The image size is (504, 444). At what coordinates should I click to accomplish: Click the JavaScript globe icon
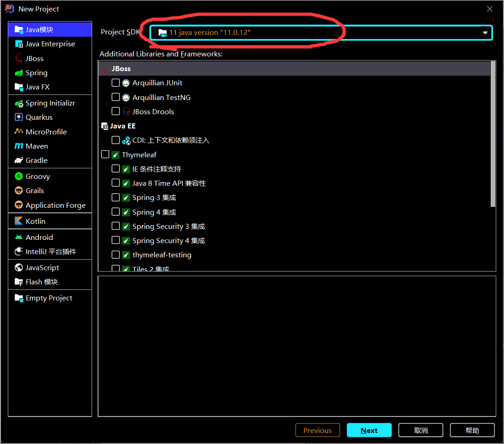(19, 267)
